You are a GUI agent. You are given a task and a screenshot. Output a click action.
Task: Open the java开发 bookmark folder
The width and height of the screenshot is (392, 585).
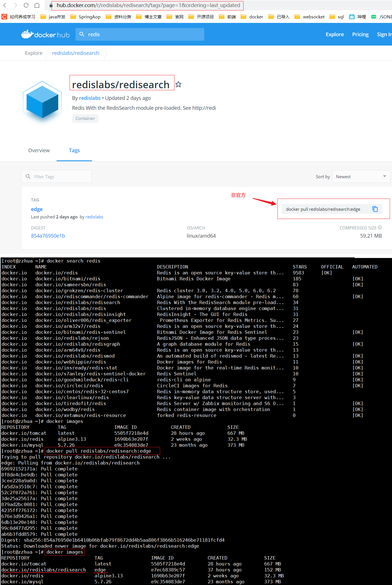tap(53, 17)
